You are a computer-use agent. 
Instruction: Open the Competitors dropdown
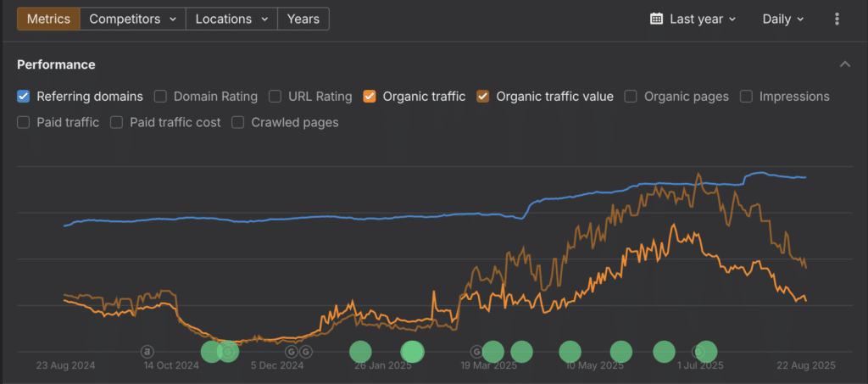pos(132,19)
